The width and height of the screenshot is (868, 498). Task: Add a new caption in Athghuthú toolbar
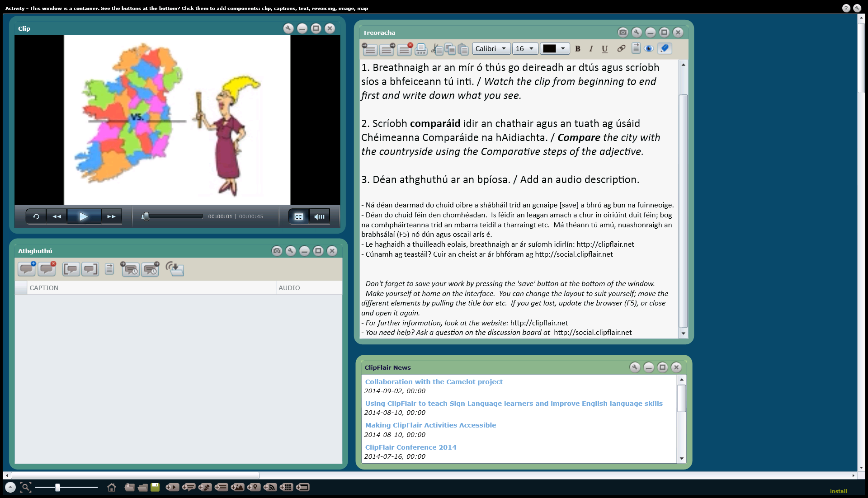27,269
